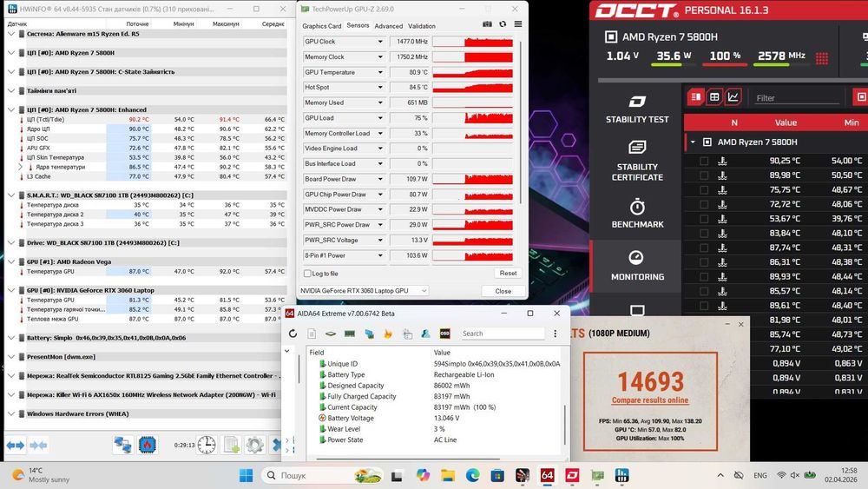
Task: Open GPU selection combo box in GPU-Z
Action: coord(363,291)
